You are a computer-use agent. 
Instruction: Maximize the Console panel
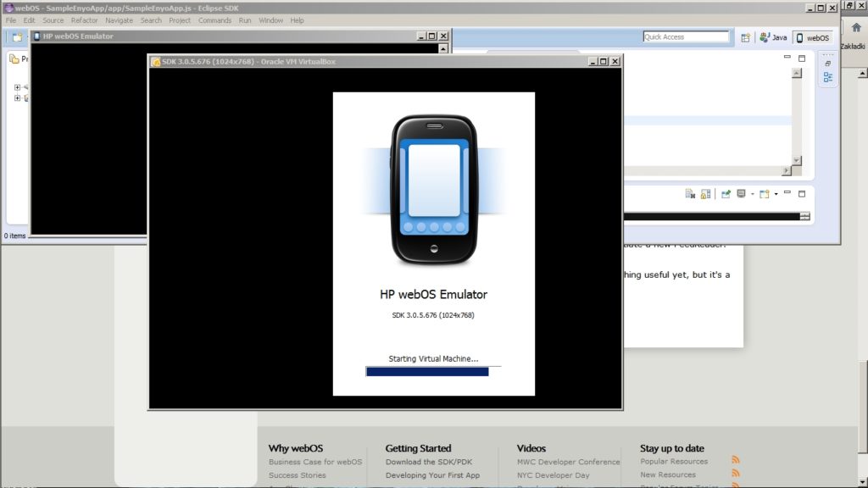[x=802, y=194]
